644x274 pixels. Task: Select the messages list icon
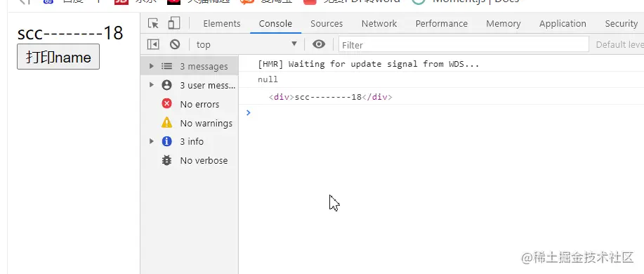(166, 66)
